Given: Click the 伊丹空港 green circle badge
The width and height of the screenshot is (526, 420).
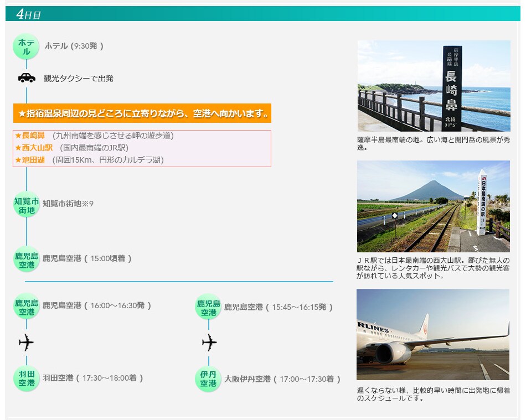Looking at the screenshot, I should coord(209,379).
